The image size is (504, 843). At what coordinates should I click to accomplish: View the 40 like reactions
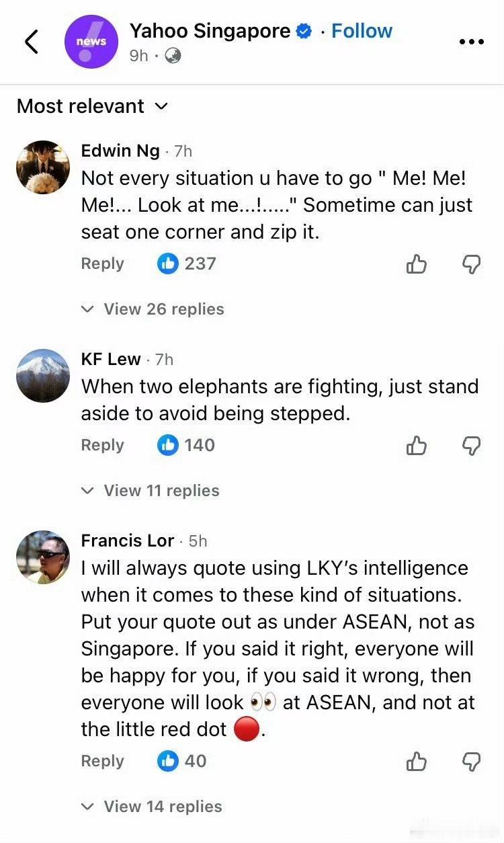click(182, 761)
